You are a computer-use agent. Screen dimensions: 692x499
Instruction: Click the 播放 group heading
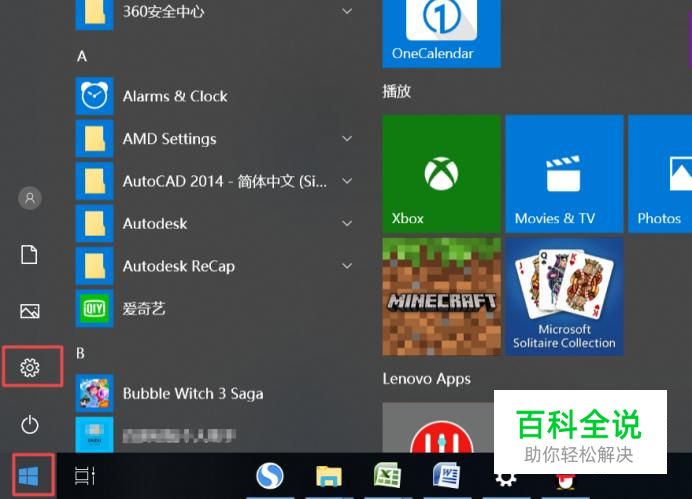(396, 91)
